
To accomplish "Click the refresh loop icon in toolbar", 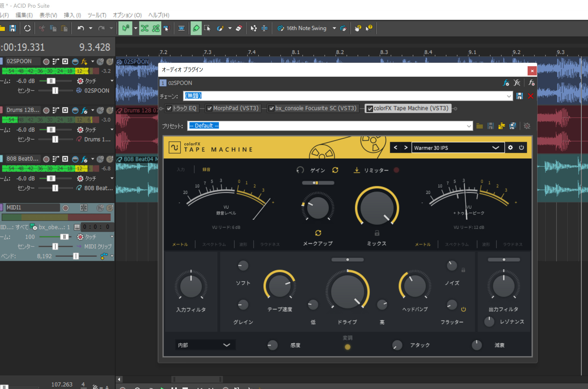I will pos(27,28).
